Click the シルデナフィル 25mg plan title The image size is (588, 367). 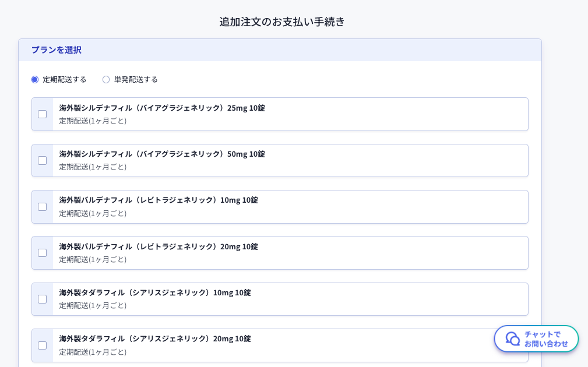click(161, 108)
